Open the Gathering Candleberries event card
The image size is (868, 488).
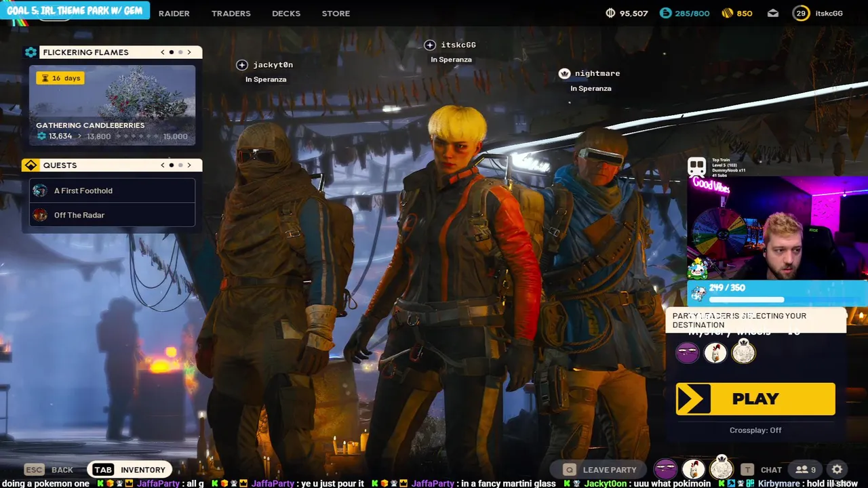pyautogui.click(x=113, y=105)
